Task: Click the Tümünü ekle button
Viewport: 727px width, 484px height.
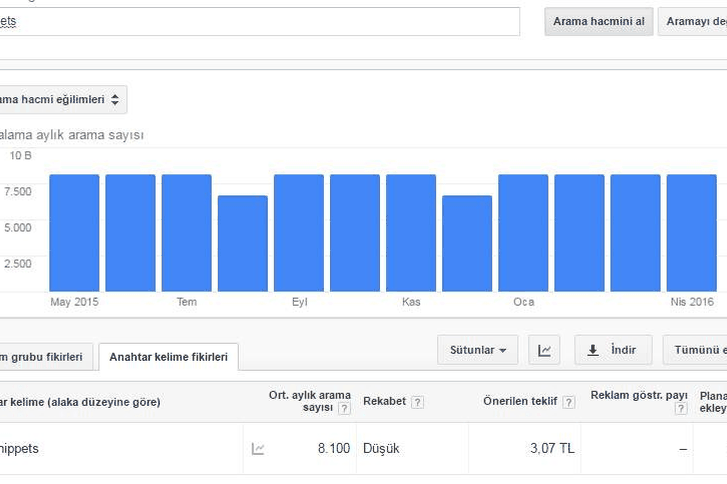Action: [x=695, y=350]
